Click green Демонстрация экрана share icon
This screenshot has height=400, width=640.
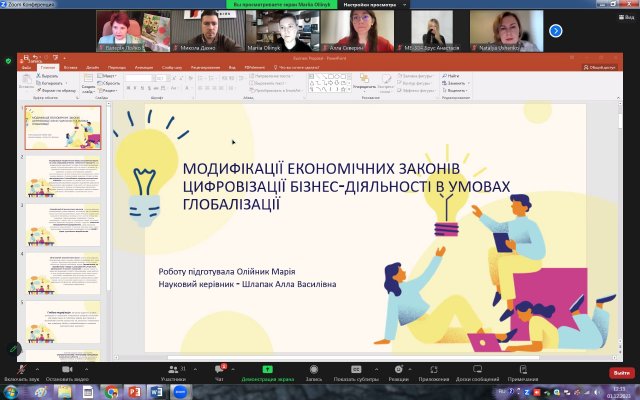click(x=265, y=370)
